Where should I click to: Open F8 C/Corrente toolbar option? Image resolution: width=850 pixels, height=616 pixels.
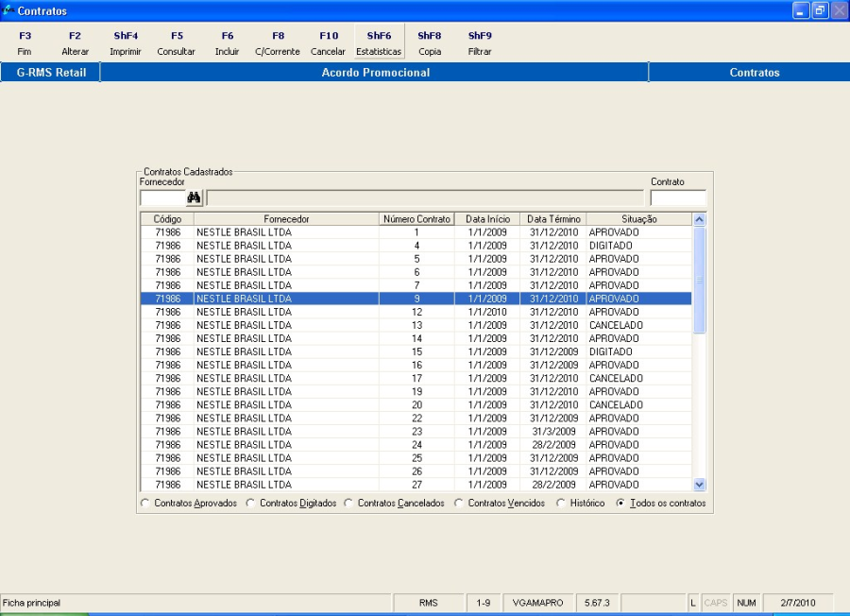click(x=278, y=43)
